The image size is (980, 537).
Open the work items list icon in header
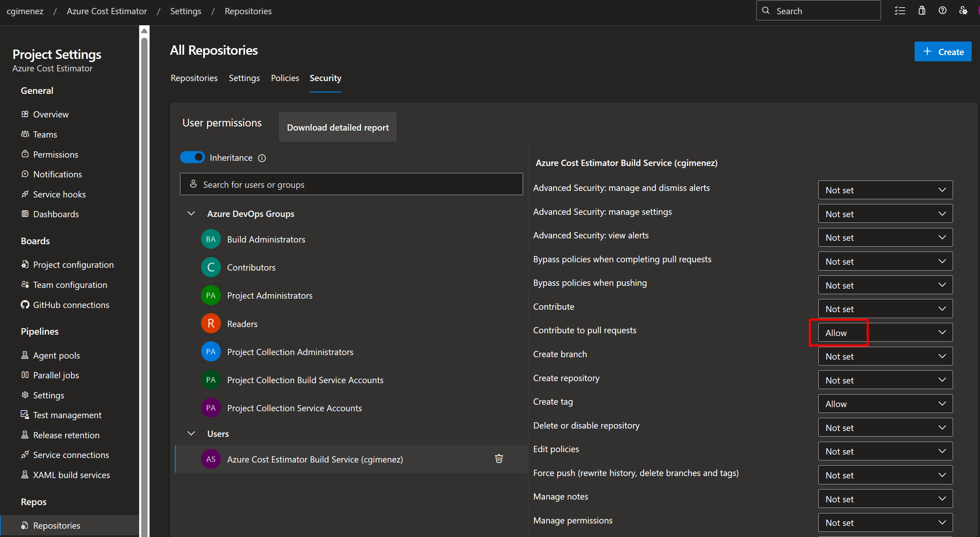pyautogui.click(x=900, y=11)
